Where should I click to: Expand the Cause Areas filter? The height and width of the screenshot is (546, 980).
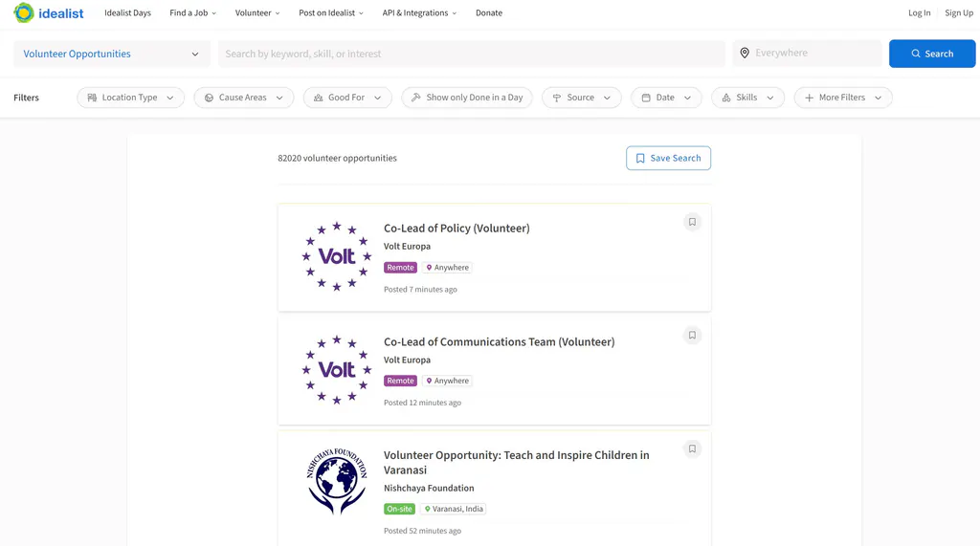243,98
